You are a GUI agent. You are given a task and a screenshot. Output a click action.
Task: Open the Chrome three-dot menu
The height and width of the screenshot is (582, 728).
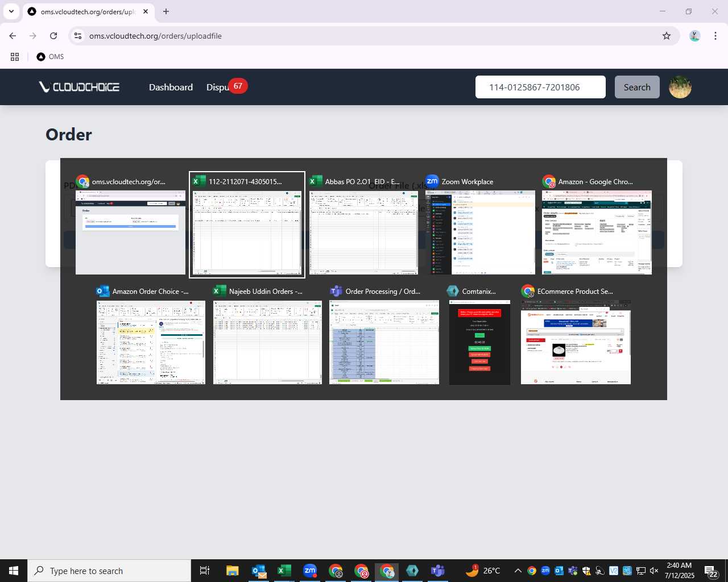tap(715, 36)
